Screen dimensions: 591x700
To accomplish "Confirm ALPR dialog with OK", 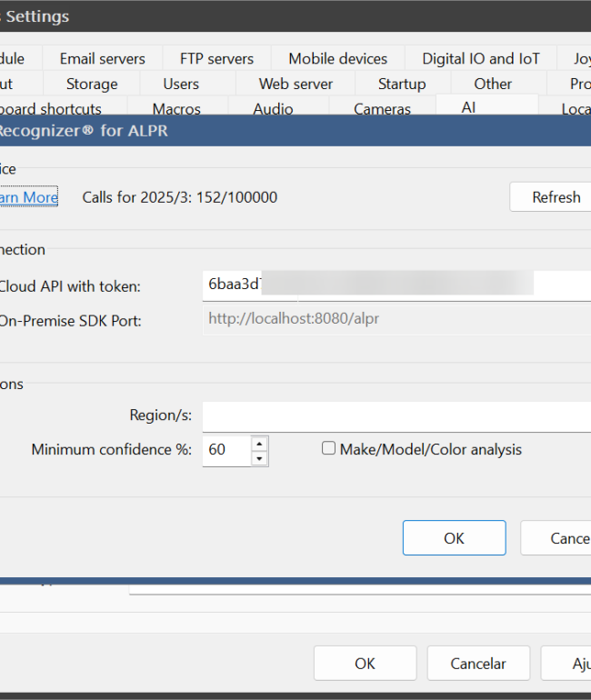I will click(454, 538).
